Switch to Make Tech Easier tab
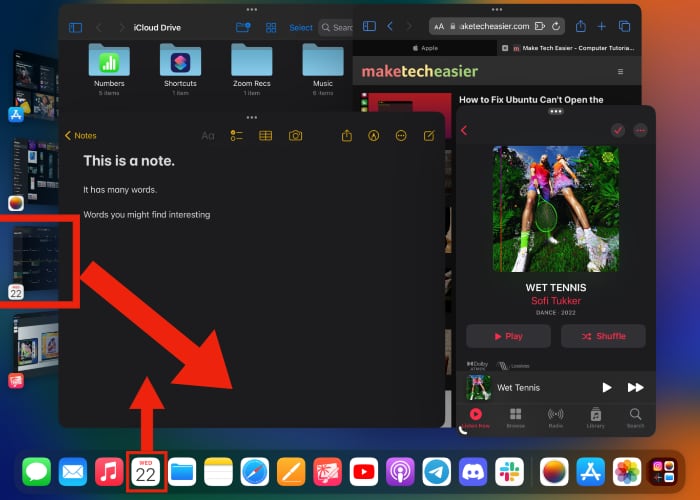This screenshot has height=500, width=700. [569, 48]
